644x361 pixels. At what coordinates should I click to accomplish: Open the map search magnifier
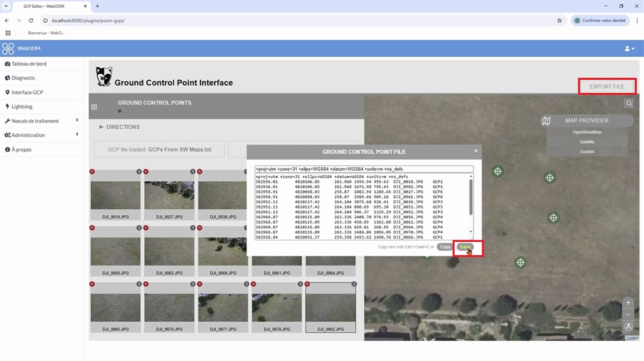(x=629, y=103)
